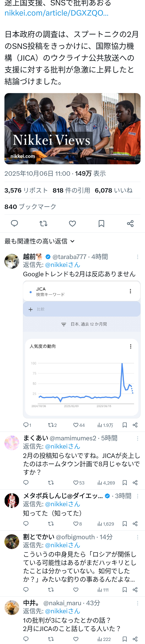Image resolution: width=145 pixels, height=644 pixels.
Task: Share the メタボ兵しんじ reply
Action: (135, 524)
